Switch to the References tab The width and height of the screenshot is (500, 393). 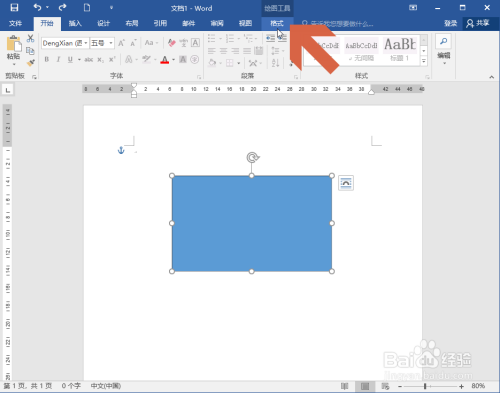tap(160, 23)
